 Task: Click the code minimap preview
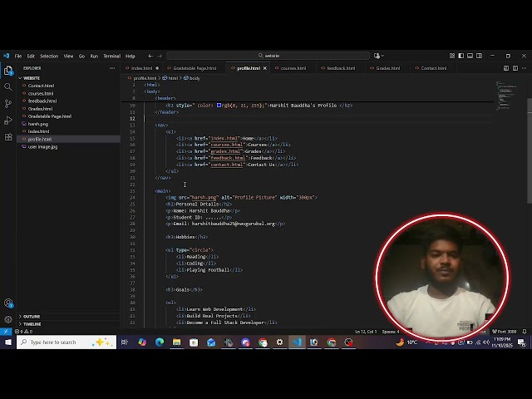[507, 95]
